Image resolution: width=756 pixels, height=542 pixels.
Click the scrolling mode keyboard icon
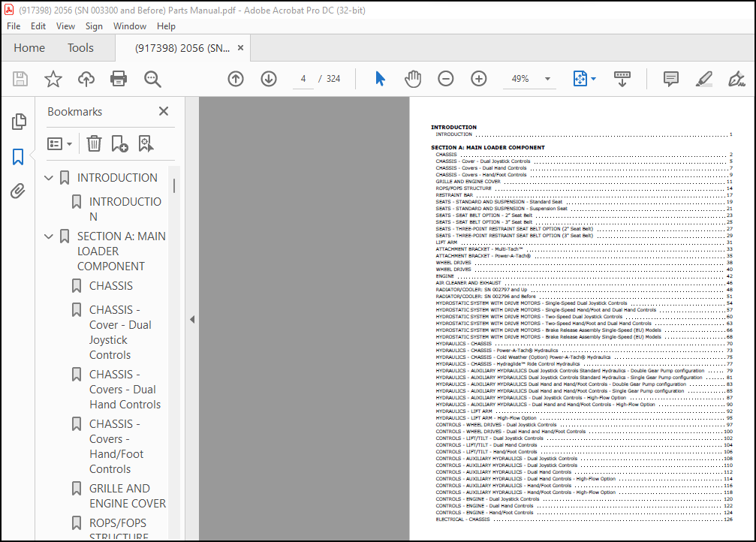(622, 79)
